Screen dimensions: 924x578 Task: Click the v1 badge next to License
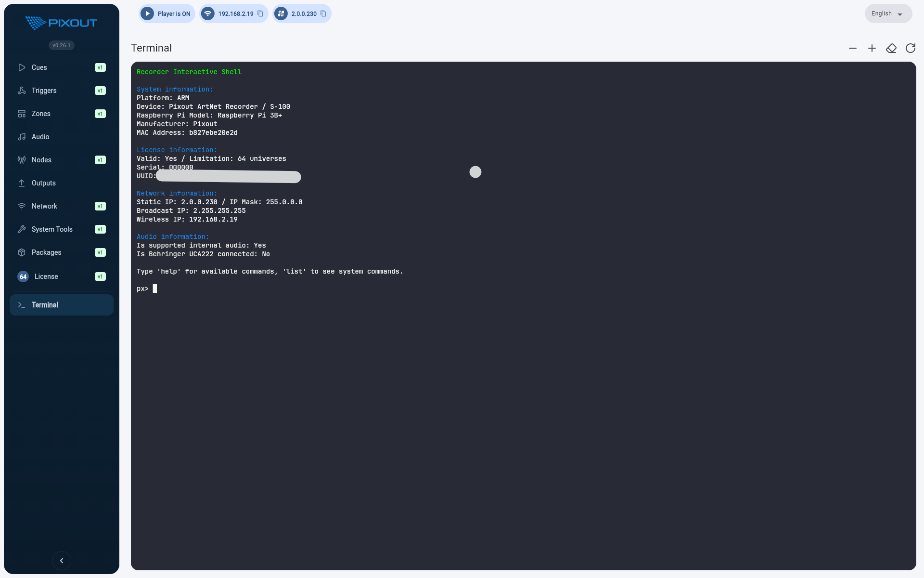(100, 276)
